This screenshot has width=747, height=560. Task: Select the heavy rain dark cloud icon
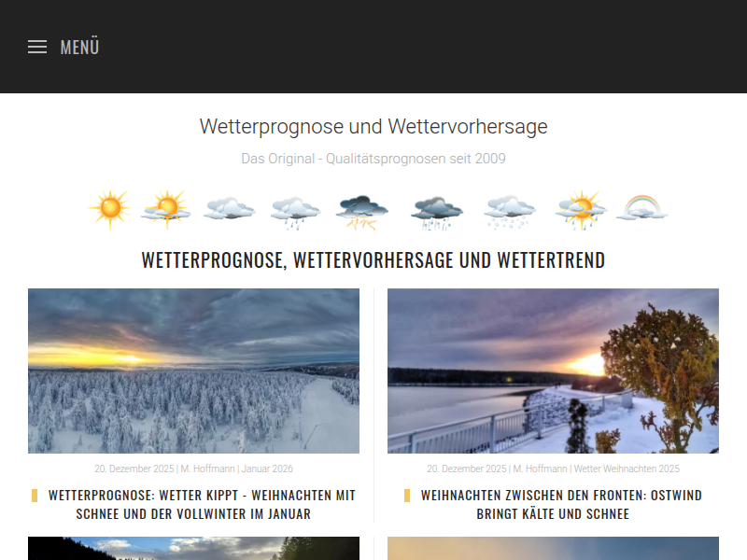click(436, 213)
